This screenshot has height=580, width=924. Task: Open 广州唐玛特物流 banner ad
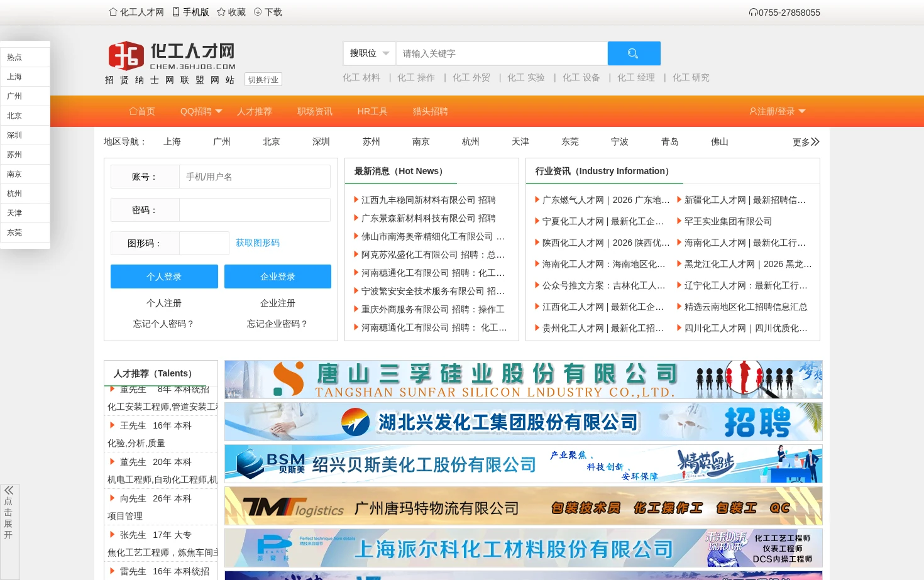click(x=524, y=506)
